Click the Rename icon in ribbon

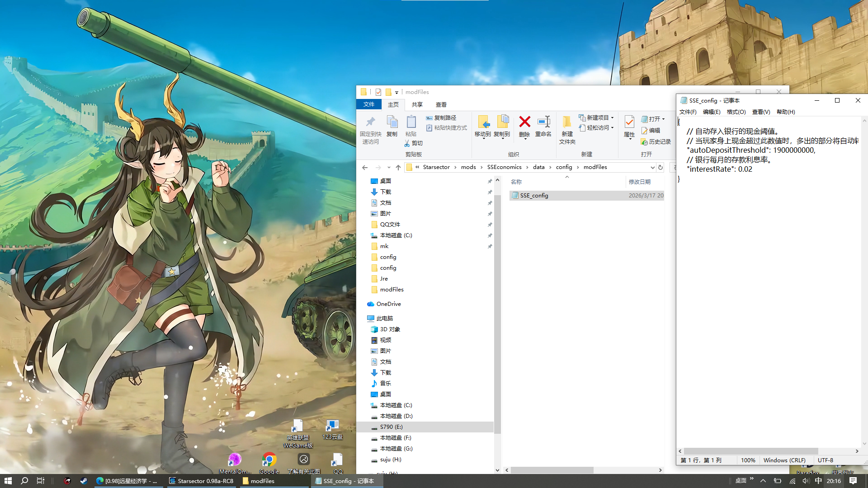[x=543, y=122]
